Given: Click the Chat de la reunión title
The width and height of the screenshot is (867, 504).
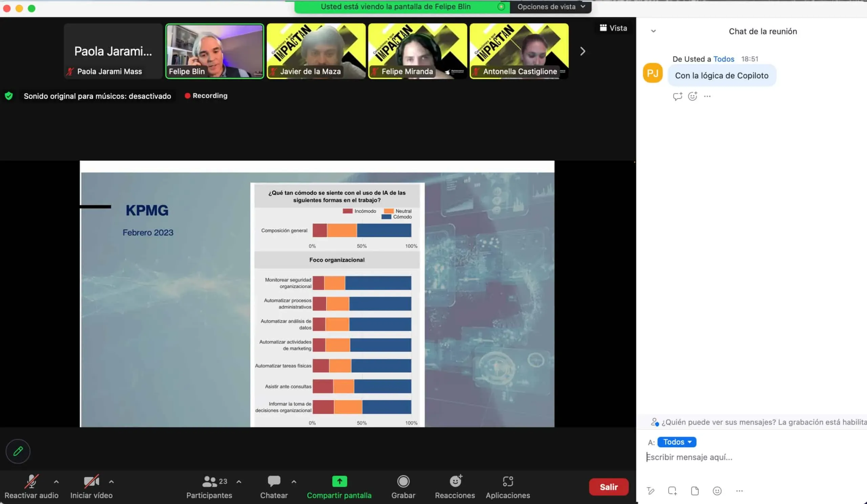Looking at the screenshot, I should [x=763, y=31].
